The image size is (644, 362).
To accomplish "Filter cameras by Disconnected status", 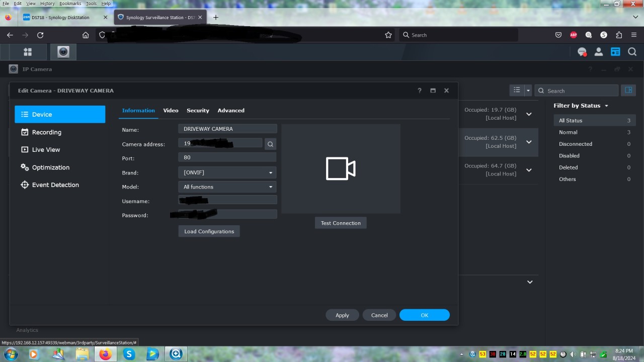I will (x=595, y=144).
